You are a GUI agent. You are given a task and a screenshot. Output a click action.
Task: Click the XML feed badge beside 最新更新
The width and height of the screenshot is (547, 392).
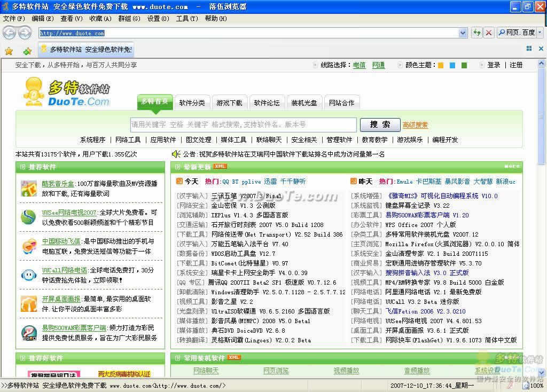(220, 166)
